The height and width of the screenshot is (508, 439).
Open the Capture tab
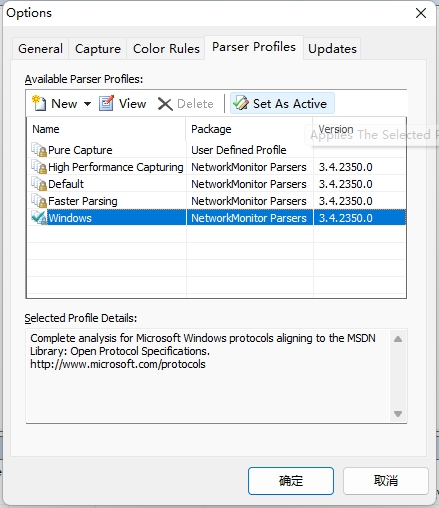pos(98,49)
